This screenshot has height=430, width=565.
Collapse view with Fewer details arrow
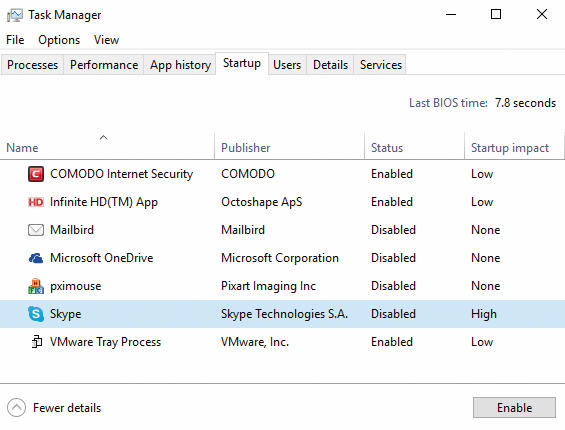click(16, 408)
